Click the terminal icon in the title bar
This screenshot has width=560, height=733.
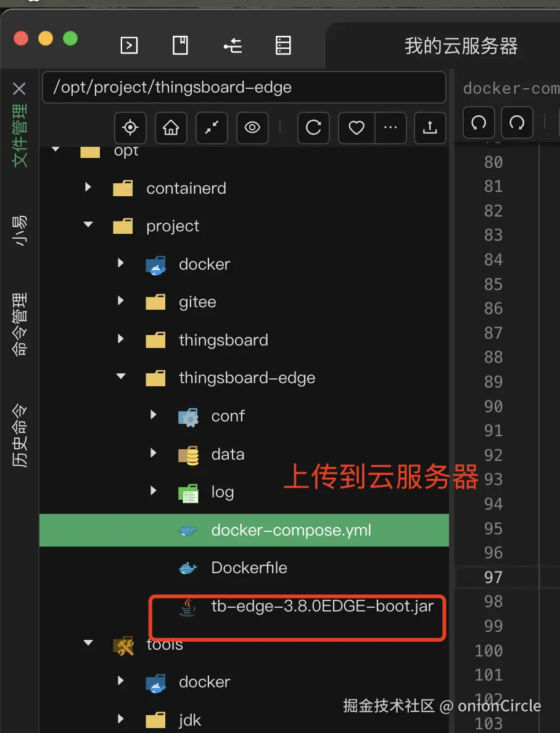pos(129,46)
